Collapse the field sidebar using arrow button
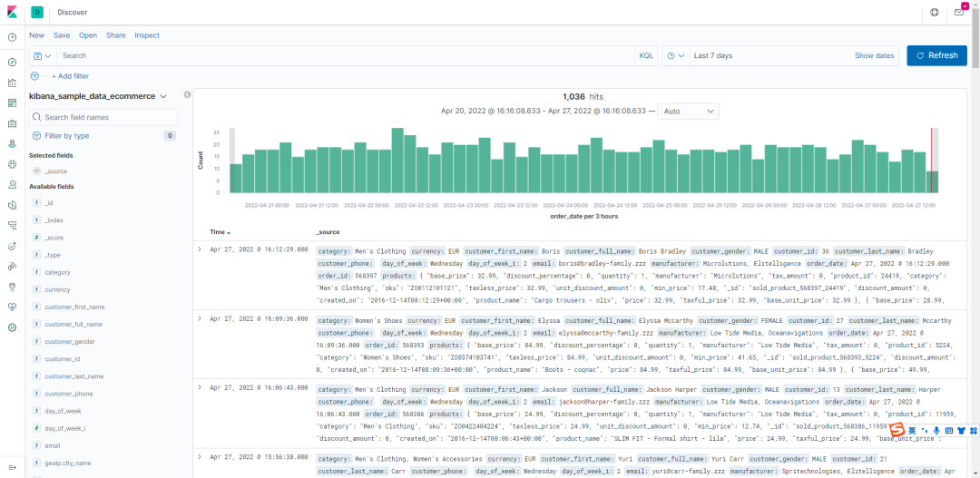Viewport: 980px width, 478px height. click(187, 95)
